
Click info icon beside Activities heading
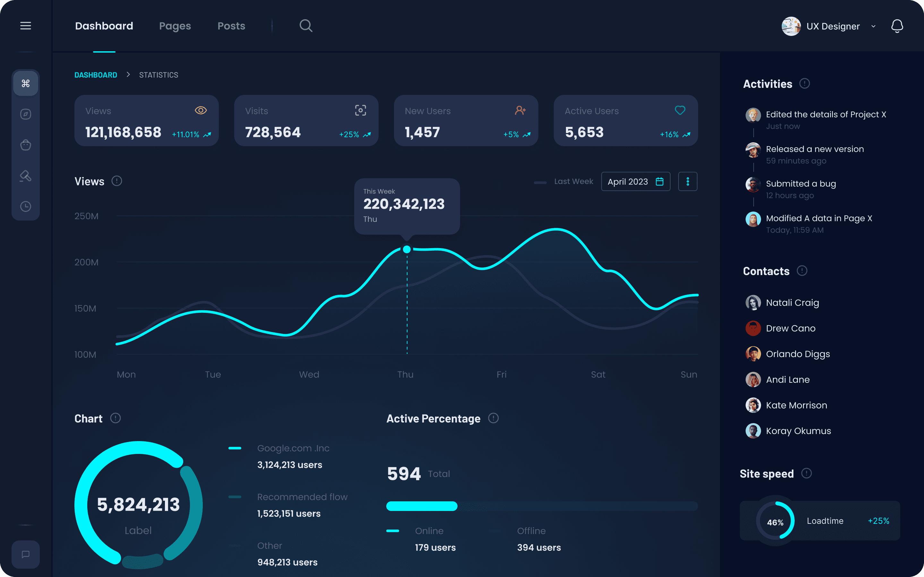[805, 84]
